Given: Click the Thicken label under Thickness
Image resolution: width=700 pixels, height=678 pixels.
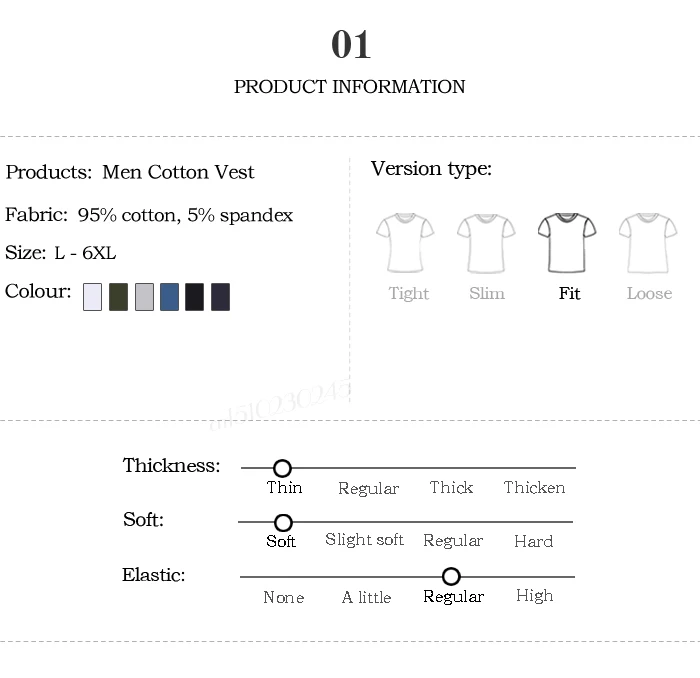Looking at the screenshot, I should [534, 487].
